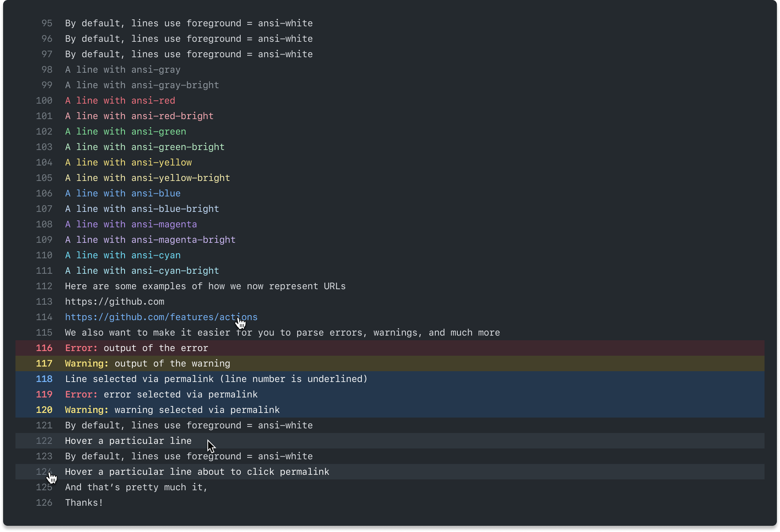Select the A line with ansi-yellow text
Viewport: 780px width, 532px height.
point(128,162)
